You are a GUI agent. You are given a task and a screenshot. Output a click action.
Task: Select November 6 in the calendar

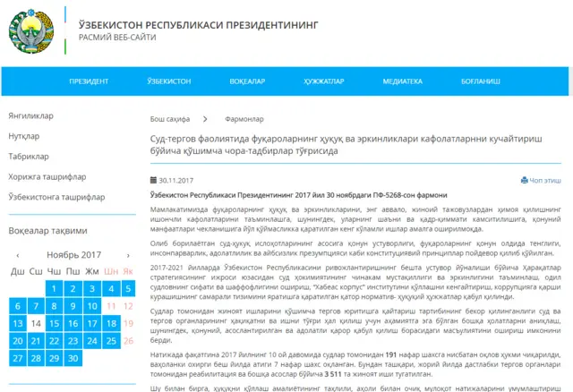(18, 306)
